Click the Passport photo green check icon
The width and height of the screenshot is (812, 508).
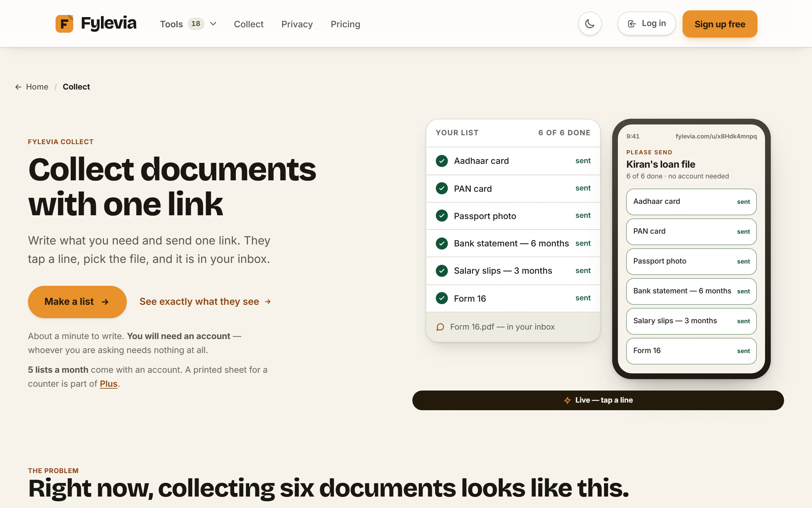coord(442,216)
